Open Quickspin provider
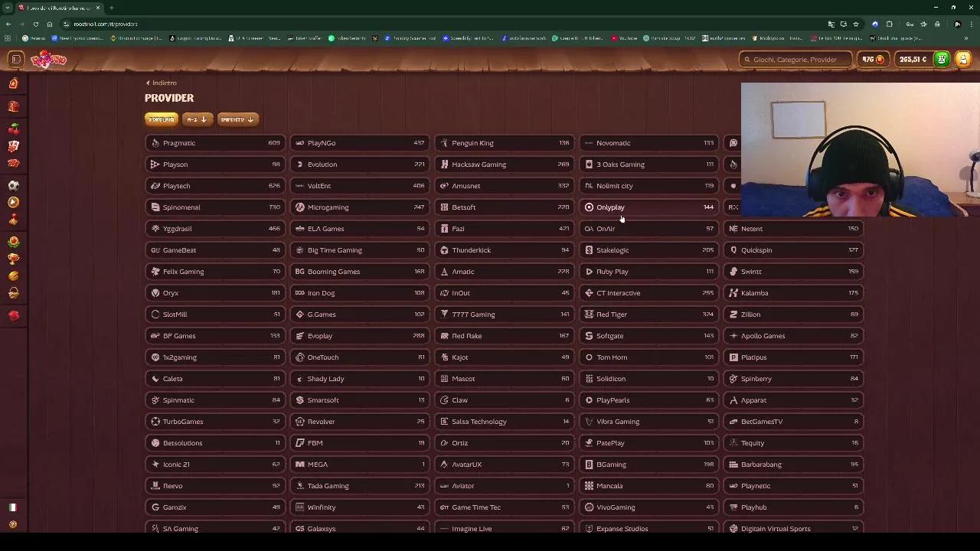 coord(793,250)
